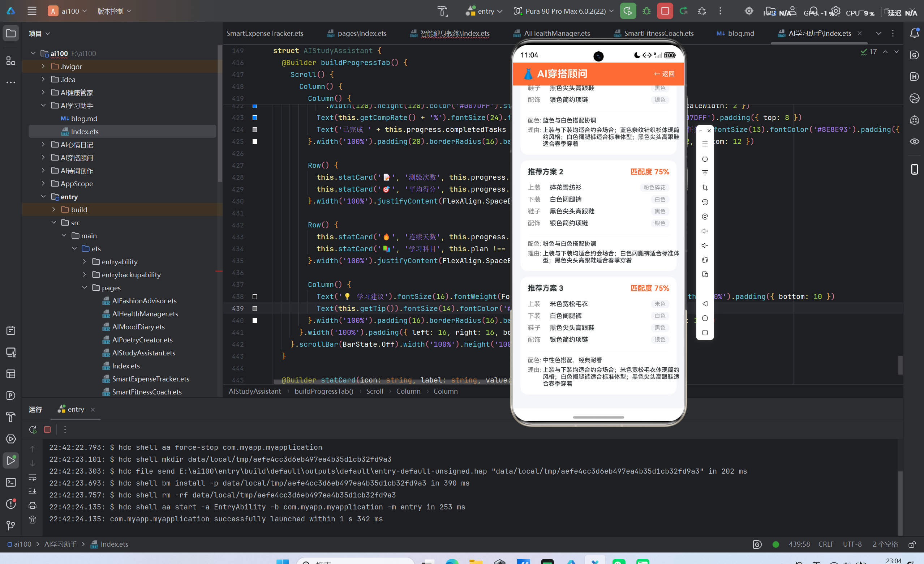The height and width of the screenshot is (564, 924).
Task: Click white color swatch on line 425
Action: [255, 141]
